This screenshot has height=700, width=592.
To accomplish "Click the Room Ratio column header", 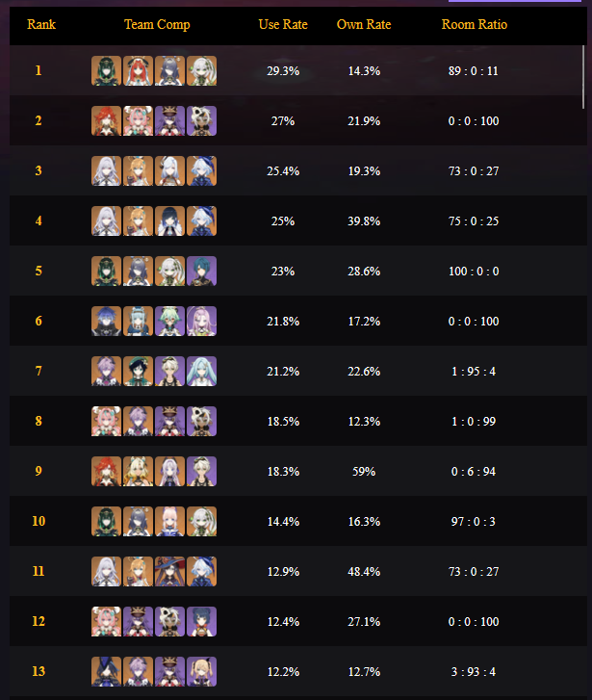I will (x=474, y=24).
